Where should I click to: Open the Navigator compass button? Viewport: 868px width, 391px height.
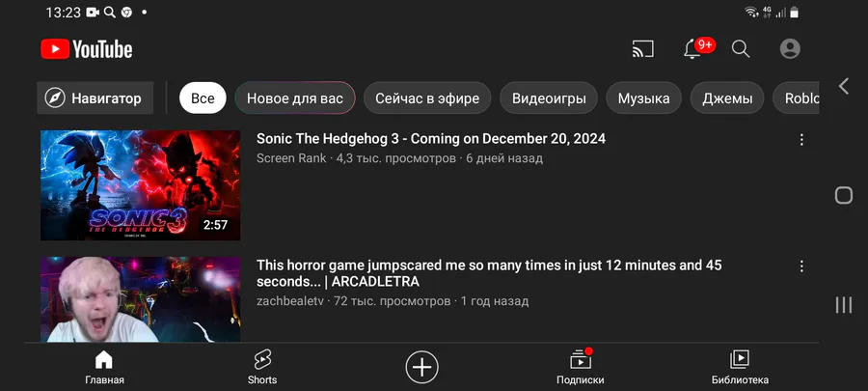coord(95,98)
